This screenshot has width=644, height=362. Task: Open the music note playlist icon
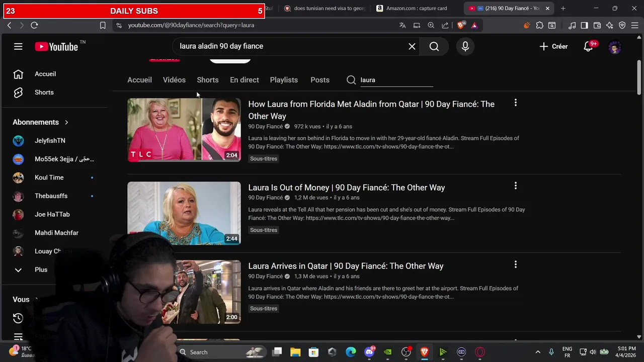point(572,25)
